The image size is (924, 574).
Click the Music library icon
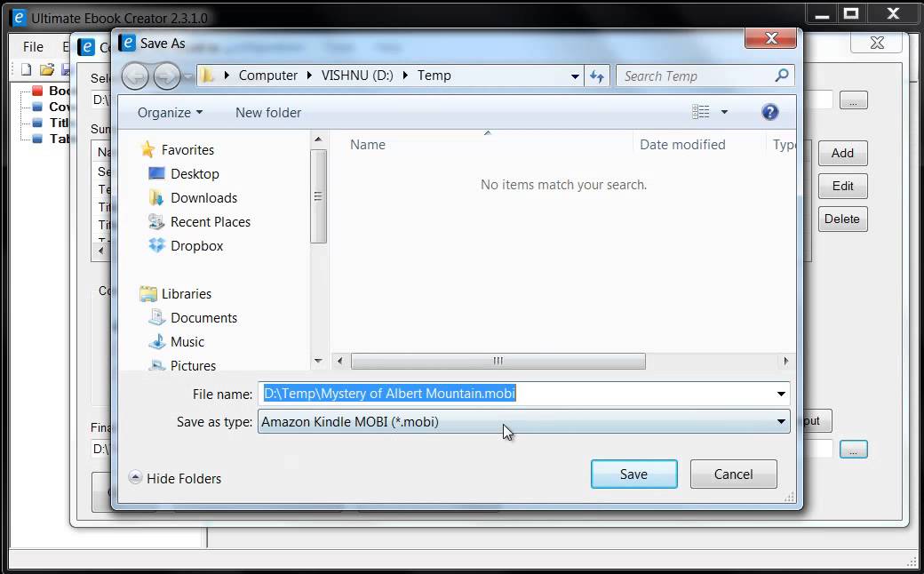coord(156,341)
